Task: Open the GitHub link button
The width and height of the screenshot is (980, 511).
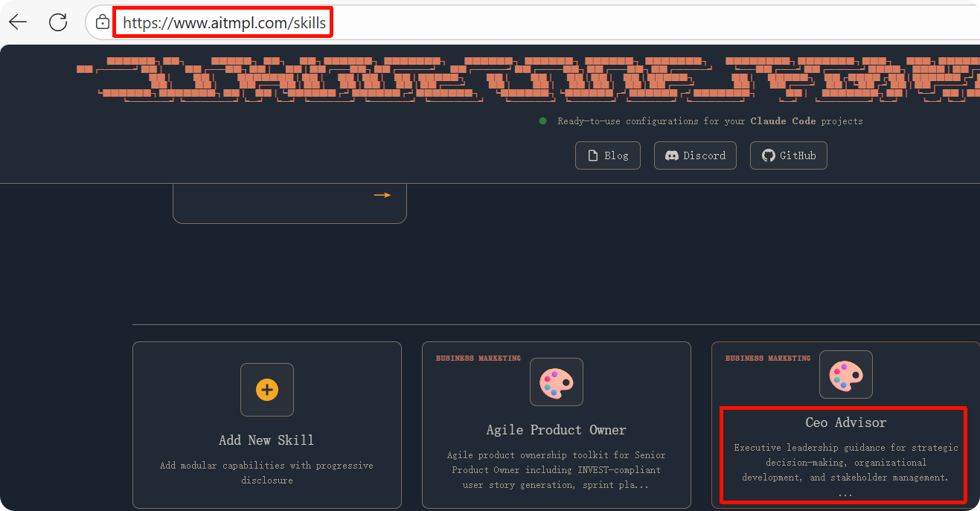Action: point(789,155)
